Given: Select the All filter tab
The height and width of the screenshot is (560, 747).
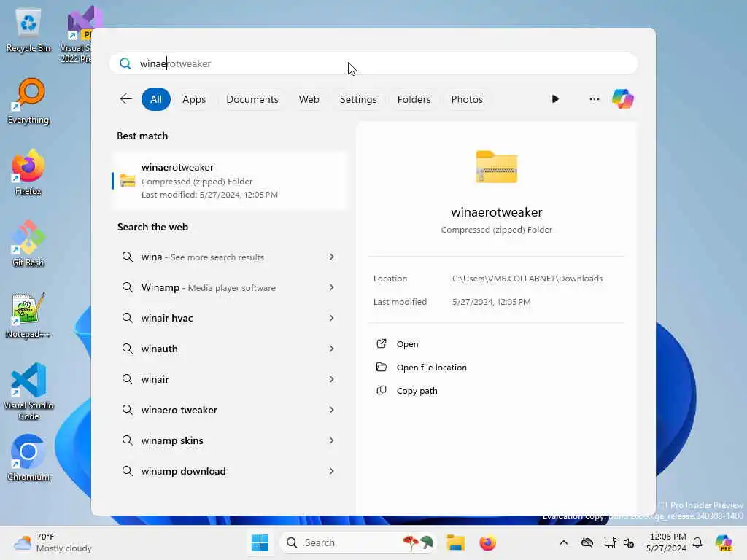Looking at the screenshot, I should [156, 99].
